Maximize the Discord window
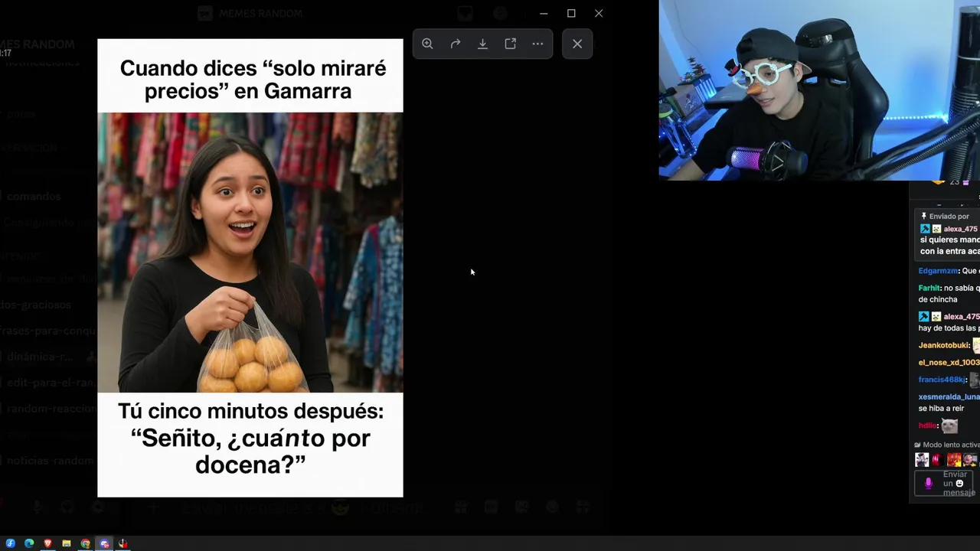The height and width of the screenshot is (551, 980). pyautogui.click(x=571, y=13)
